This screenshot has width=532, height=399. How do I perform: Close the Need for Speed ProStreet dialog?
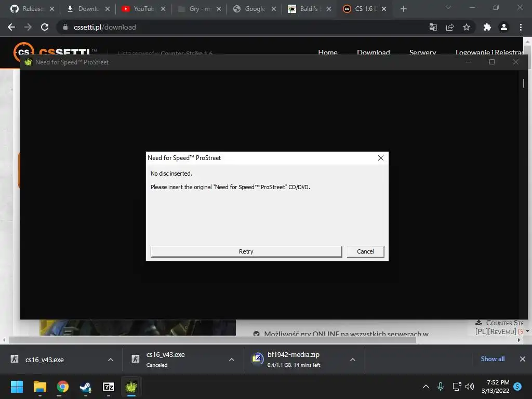pos(381,158)
